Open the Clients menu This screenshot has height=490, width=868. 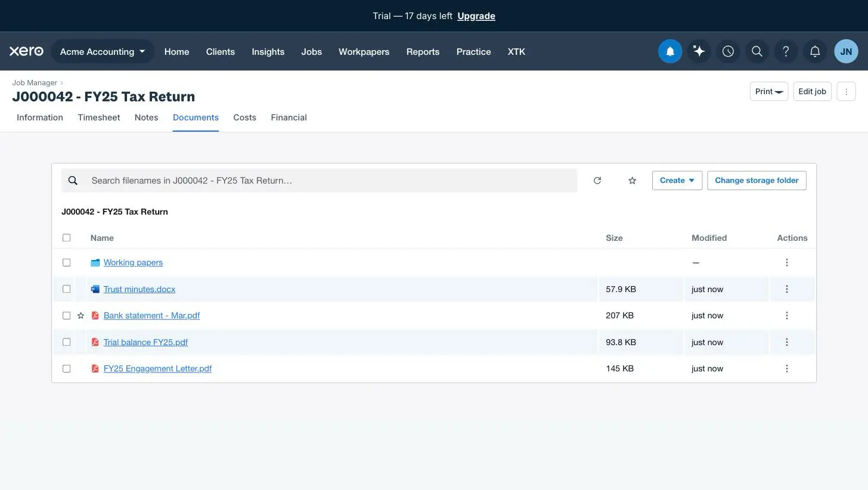(x=221, y=52)
